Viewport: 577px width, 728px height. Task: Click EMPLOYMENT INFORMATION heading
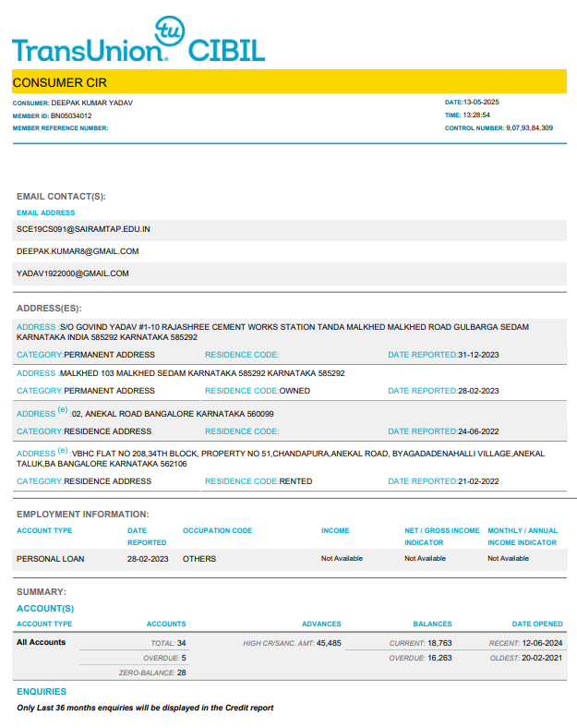click(x=83, y=515)
